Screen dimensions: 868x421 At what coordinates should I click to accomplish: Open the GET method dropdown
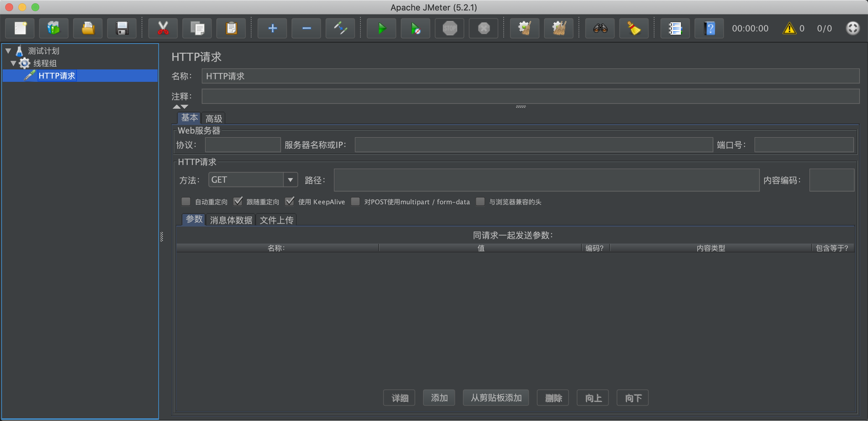tap(253, 180)
